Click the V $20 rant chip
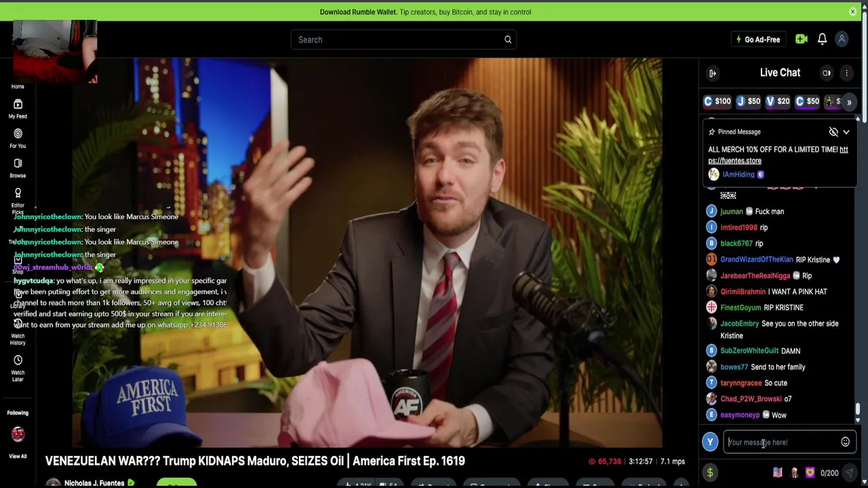This screenshot has height=488, width=868. (778, 101)
